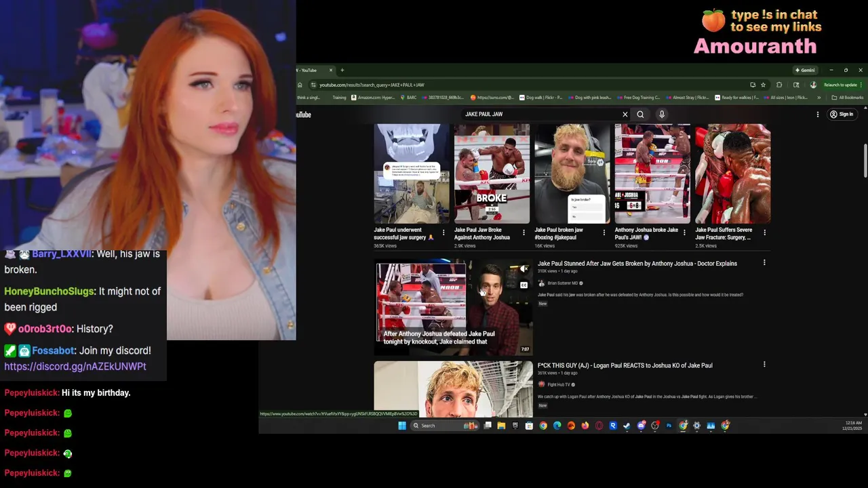Click the Chrome home icon
868x488 pixels.
pos(300,85)
